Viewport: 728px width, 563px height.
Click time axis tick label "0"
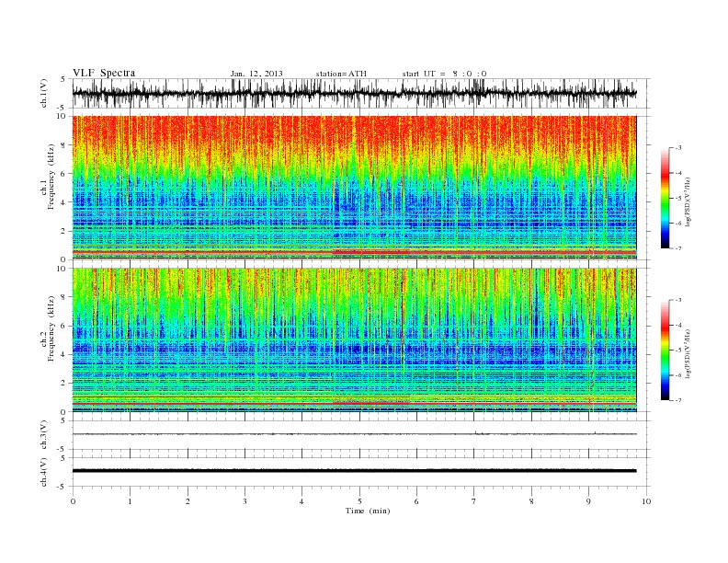coord(73,501)
